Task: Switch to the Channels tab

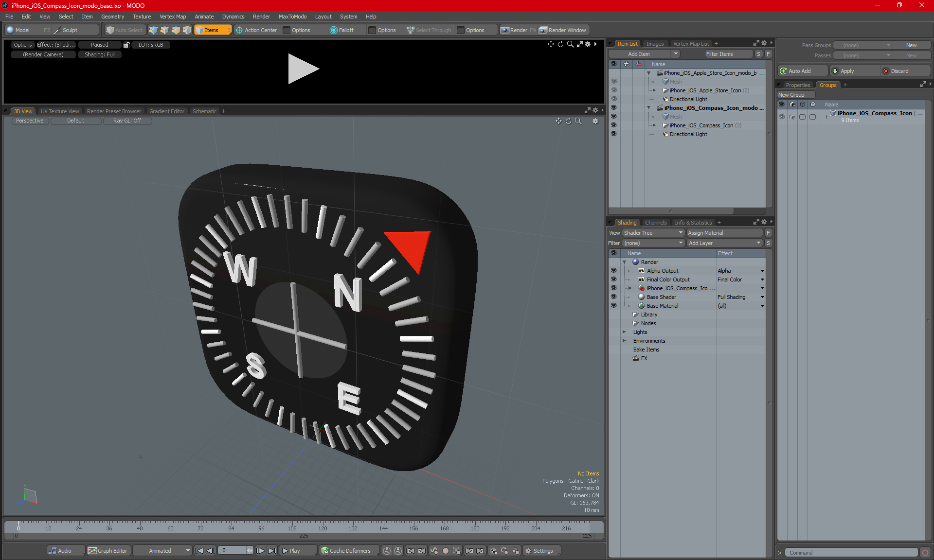Action: (x=656, y=223)
